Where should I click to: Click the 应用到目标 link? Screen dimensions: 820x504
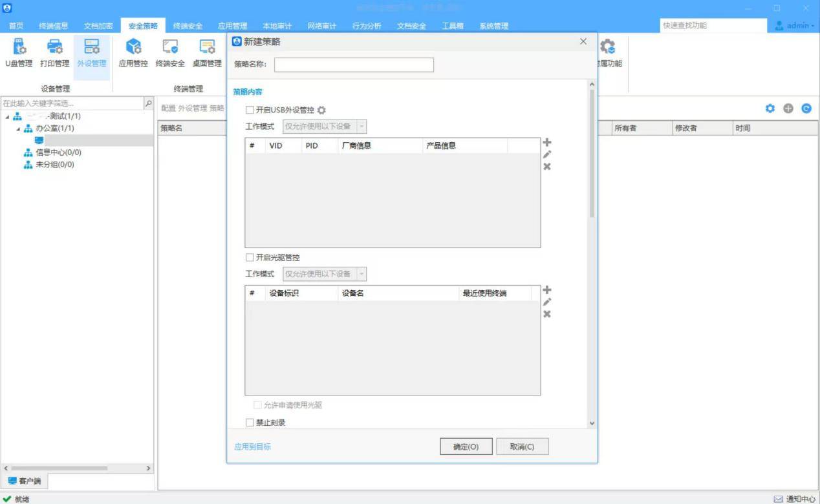pos(252,446)
